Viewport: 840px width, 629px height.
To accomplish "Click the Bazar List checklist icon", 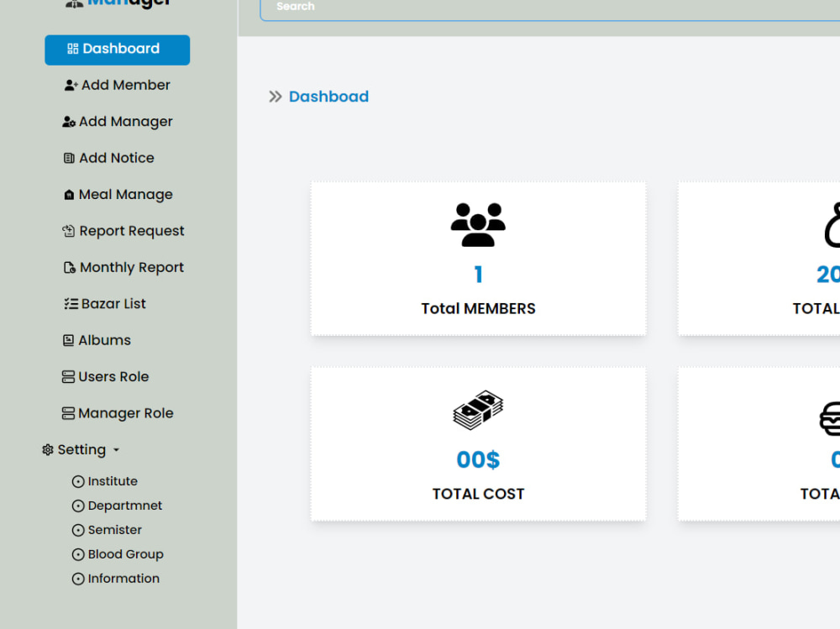I will tap(71, 304).
